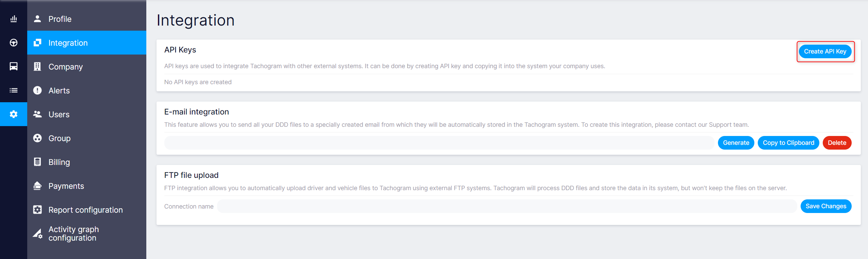The height and width of the screenshot is (259, 868).
Task: Save Changes for FTP file upload
Action: 826,206
